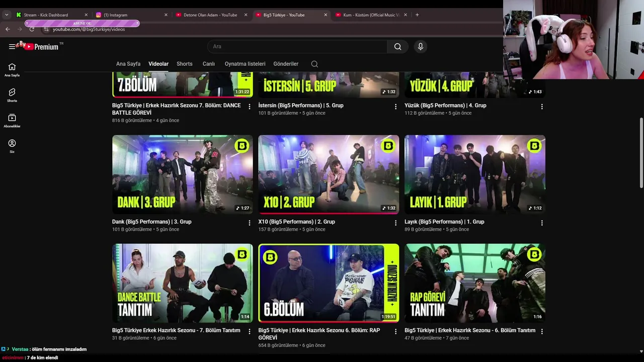
Task: Open the 6. Bölüm RAP GÖREVİ title
Action: [319, 334]
